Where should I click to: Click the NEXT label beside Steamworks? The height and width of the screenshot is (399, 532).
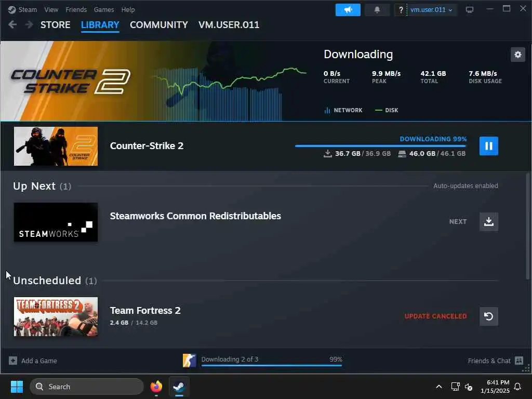458,221
